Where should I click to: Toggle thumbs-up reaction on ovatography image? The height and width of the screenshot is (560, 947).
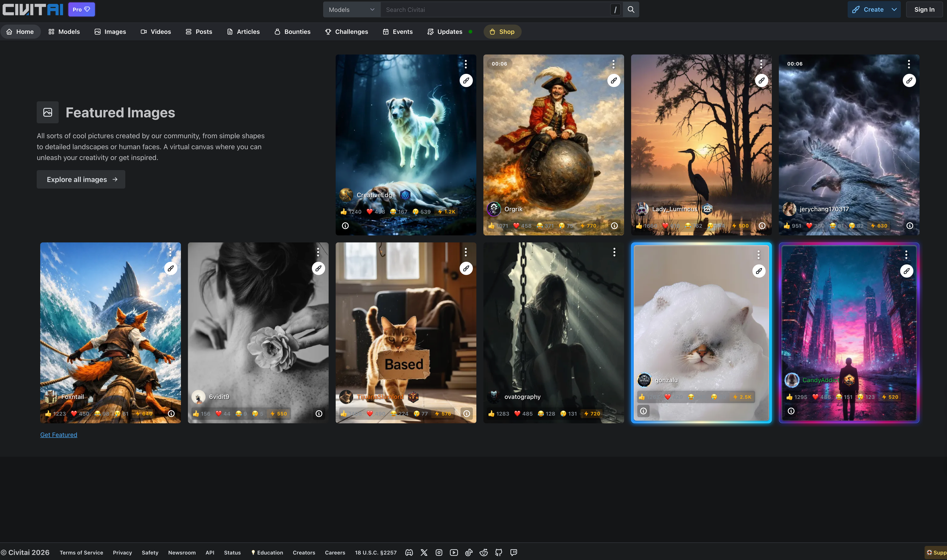(498, 414)
